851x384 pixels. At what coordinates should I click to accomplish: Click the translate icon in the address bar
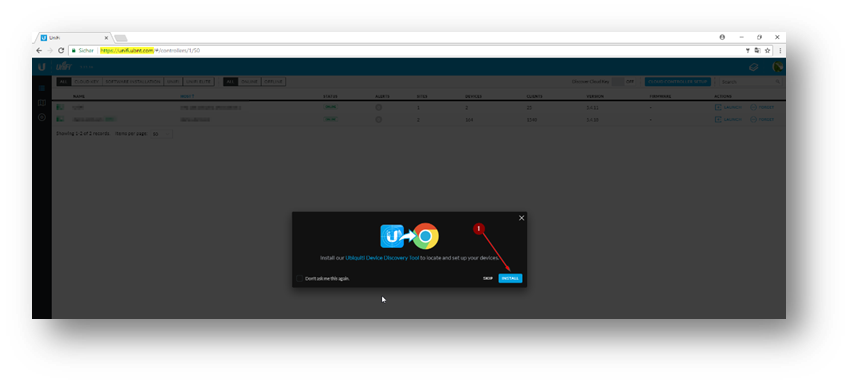click(x=757, y=50)
